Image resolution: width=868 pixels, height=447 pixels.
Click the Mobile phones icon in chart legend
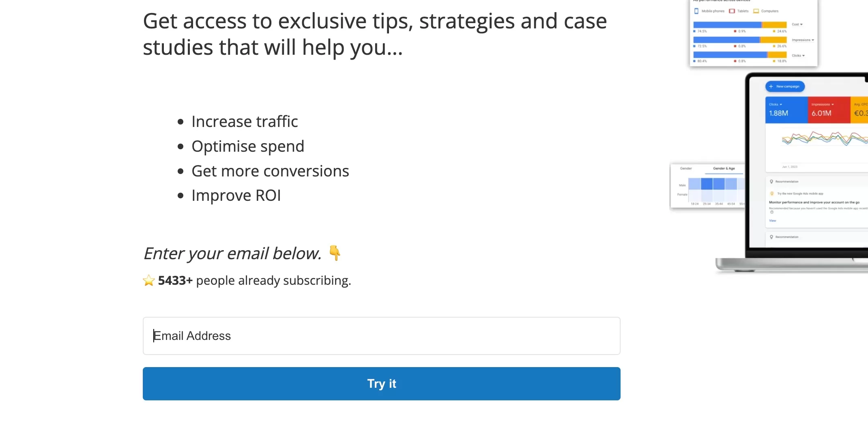coord(696,11)
